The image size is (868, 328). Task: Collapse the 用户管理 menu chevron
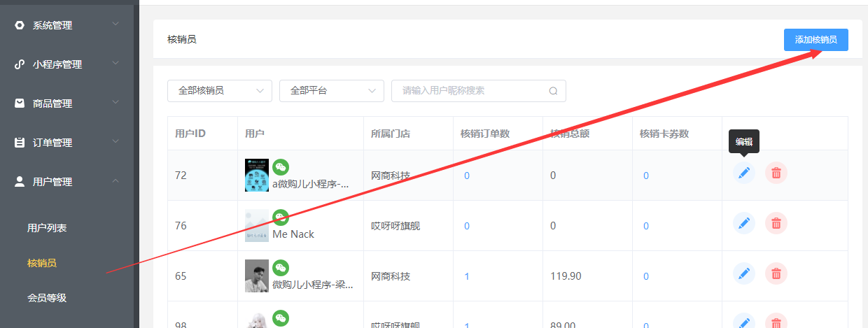click(x=115, y=181)
